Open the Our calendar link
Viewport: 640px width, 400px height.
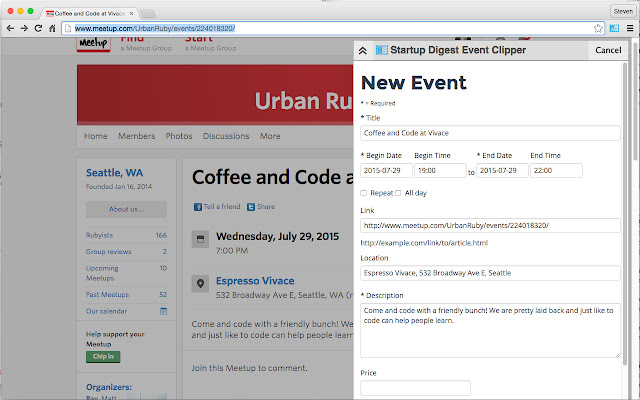pos(107,311)
